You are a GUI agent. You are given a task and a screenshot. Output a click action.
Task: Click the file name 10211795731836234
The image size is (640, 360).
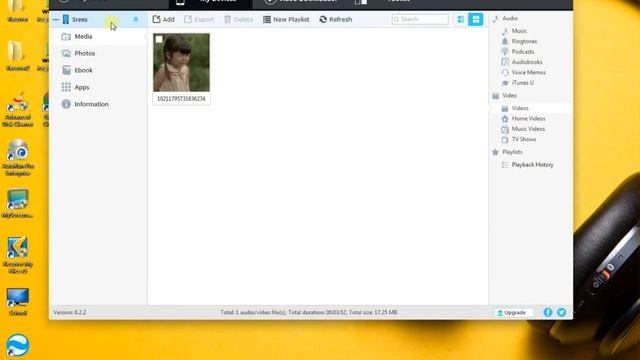(x=181, y=99)
